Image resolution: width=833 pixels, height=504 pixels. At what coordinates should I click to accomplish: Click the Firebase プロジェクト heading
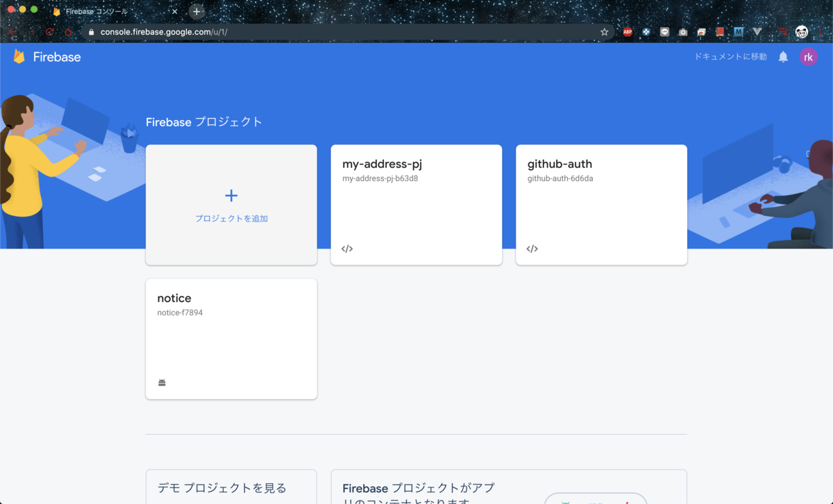[204, 122]
